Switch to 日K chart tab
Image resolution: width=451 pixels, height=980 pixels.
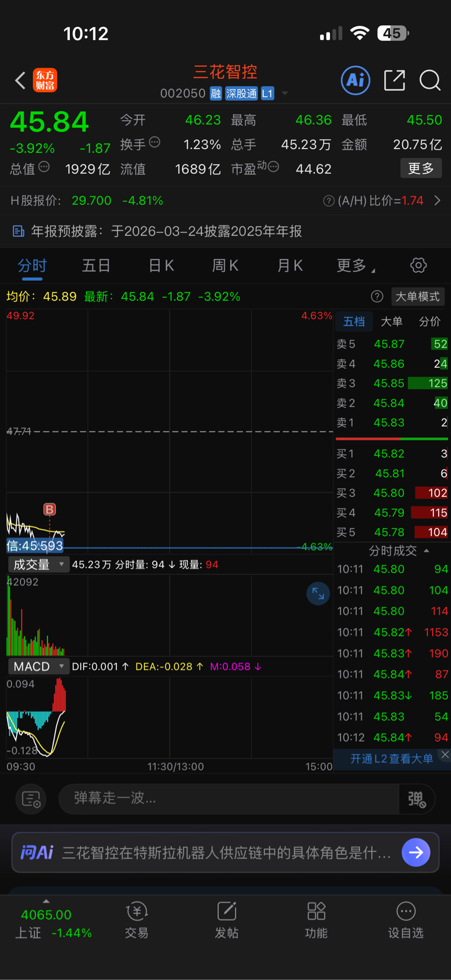161,265
